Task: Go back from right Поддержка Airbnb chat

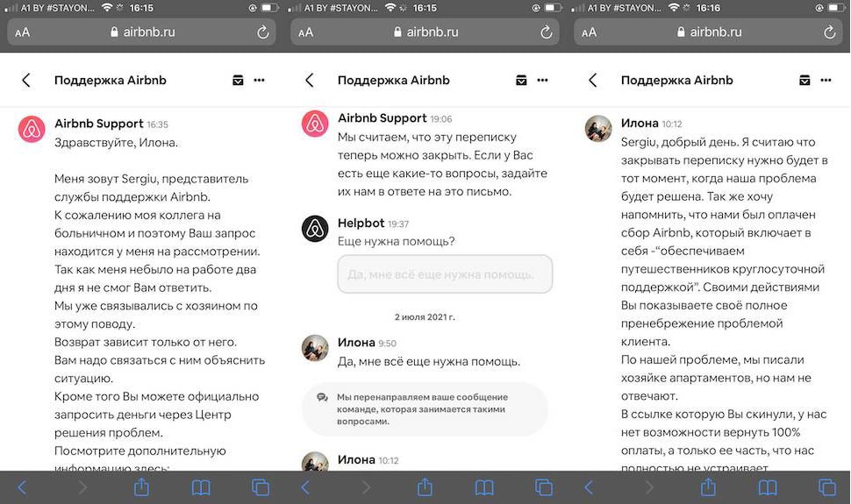Action: [593, 81]
